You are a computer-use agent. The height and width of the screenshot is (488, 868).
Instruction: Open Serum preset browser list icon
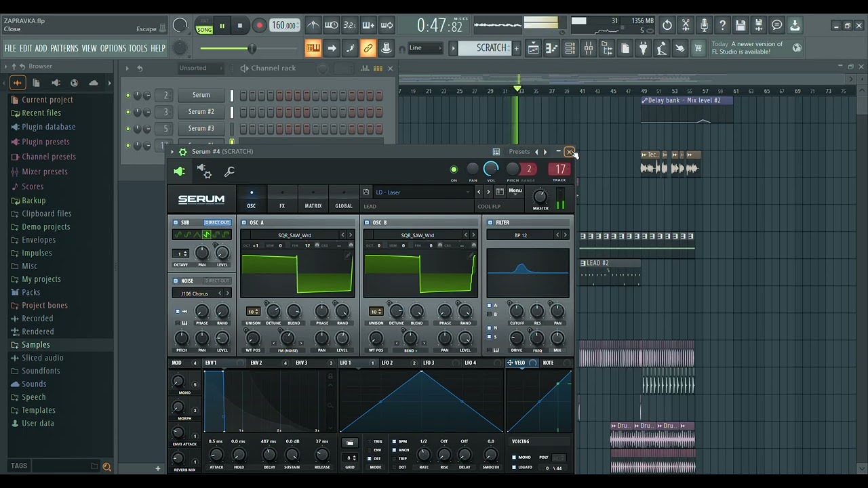pyautogui.click(x=500, y=192)
